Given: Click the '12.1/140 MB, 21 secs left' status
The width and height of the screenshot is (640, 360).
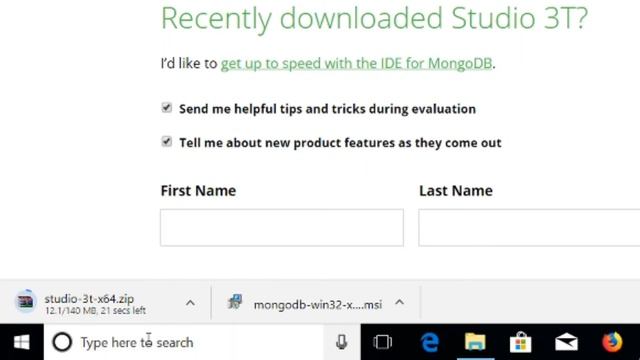Looking at the screenshot, I should (x=96, y=311).
